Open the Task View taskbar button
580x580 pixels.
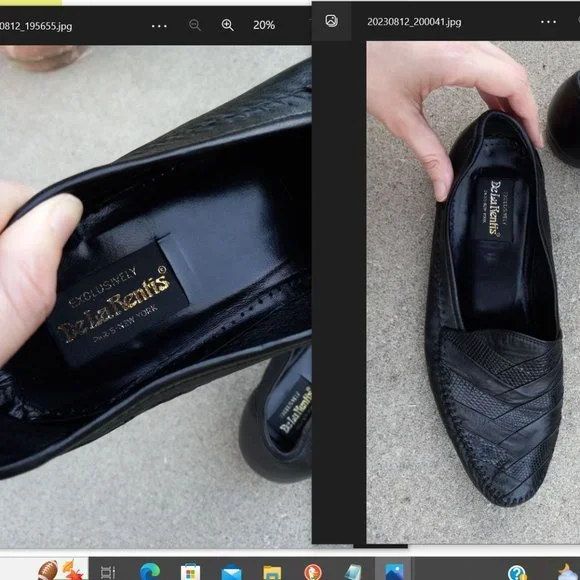click(108, 572)
